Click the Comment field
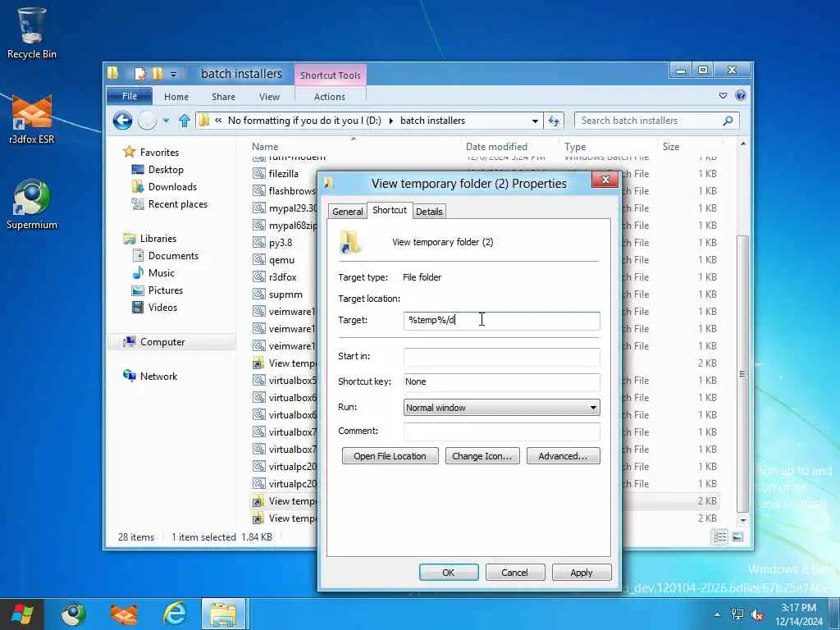The height and width of the screenshot is (630, 840). tap(501, 431)
